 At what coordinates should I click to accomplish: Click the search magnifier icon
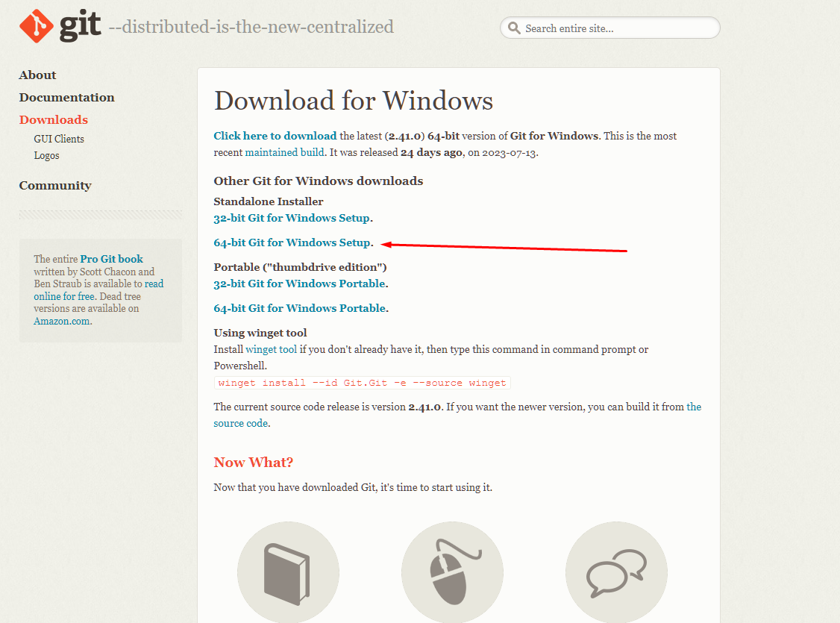(x=514, y=28)
